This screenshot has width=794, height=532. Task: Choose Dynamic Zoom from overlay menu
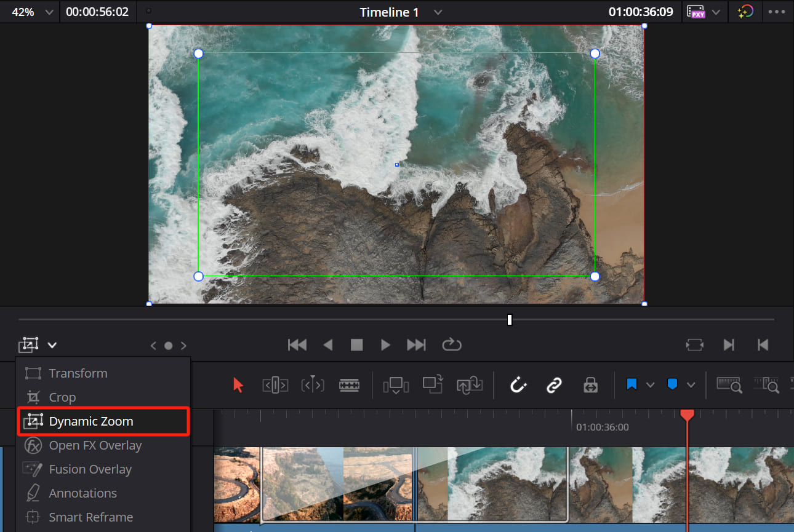90,421
